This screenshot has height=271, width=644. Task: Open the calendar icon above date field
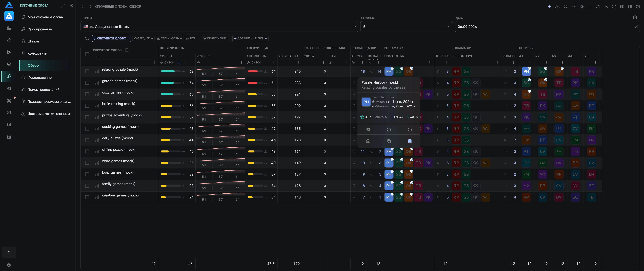(635, 17)
